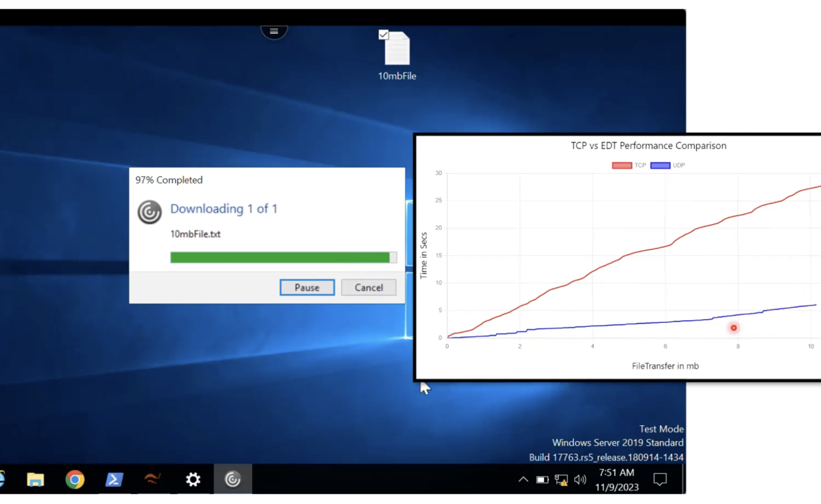This screenshot has height=504, width=821.
Task: Click the Citrix swirl icon in download dialog
Action: [149, 212]
